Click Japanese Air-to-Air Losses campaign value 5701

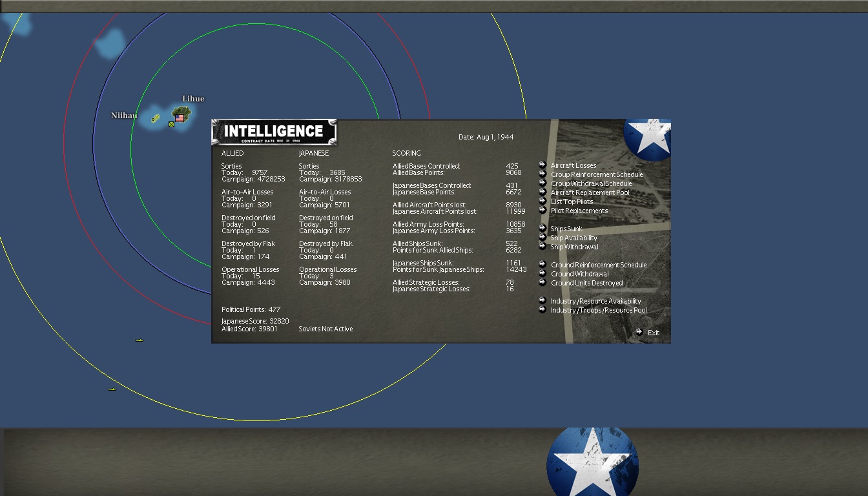pyautogui.click(x=342, y=205)
